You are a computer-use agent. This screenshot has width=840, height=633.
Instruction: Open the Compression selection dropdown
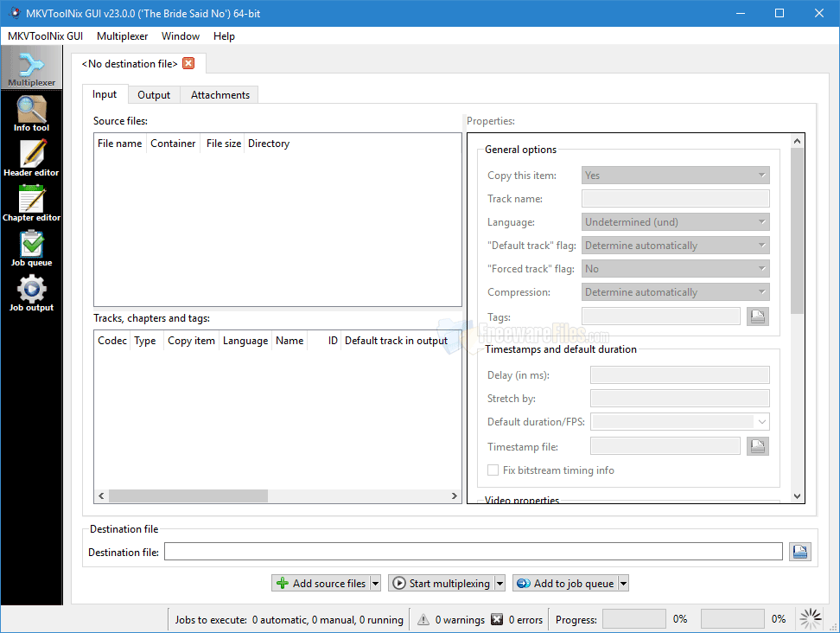pyautogui.click(x=675, y=291)
